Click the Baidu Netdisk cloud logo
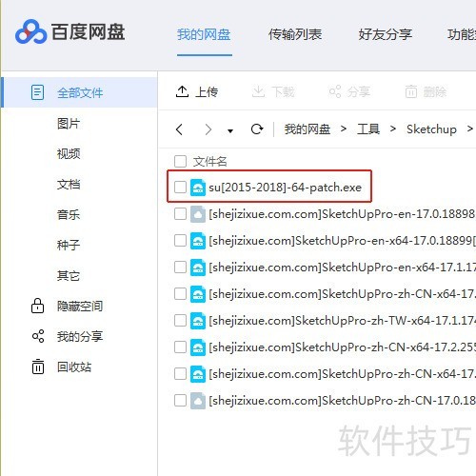Screen dimensions: 476x476 30,31
